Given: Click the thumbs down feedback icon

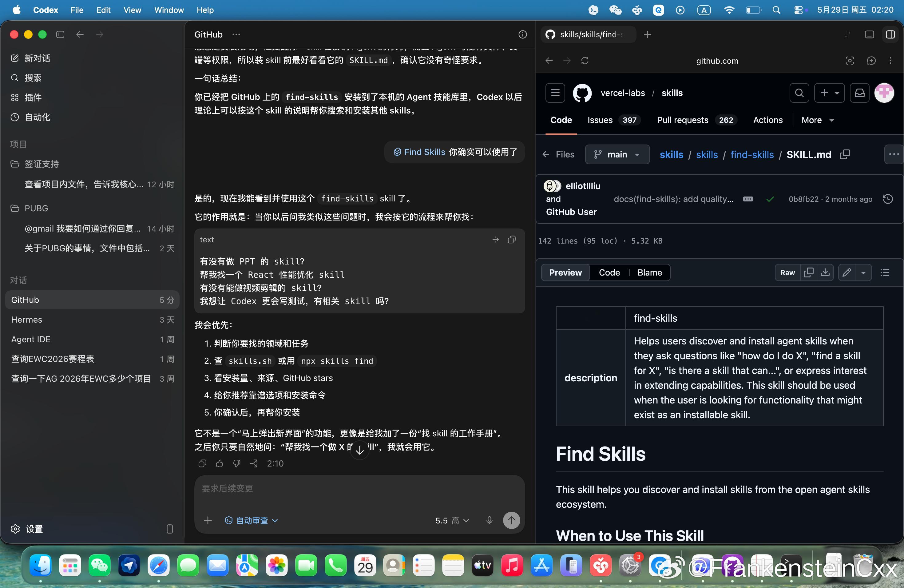Looking at the screenshot, I should (x=237, y=463).
